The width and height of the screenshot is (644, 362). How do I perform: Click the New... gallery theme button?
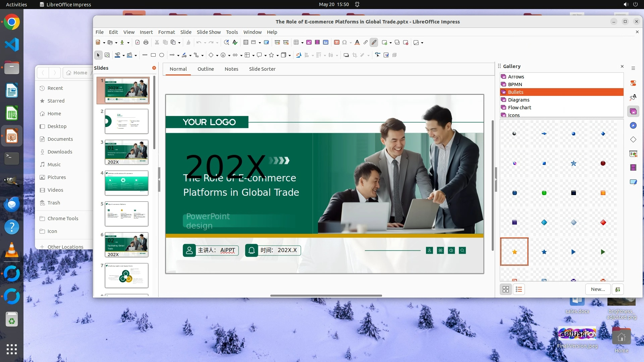(598, 289)
